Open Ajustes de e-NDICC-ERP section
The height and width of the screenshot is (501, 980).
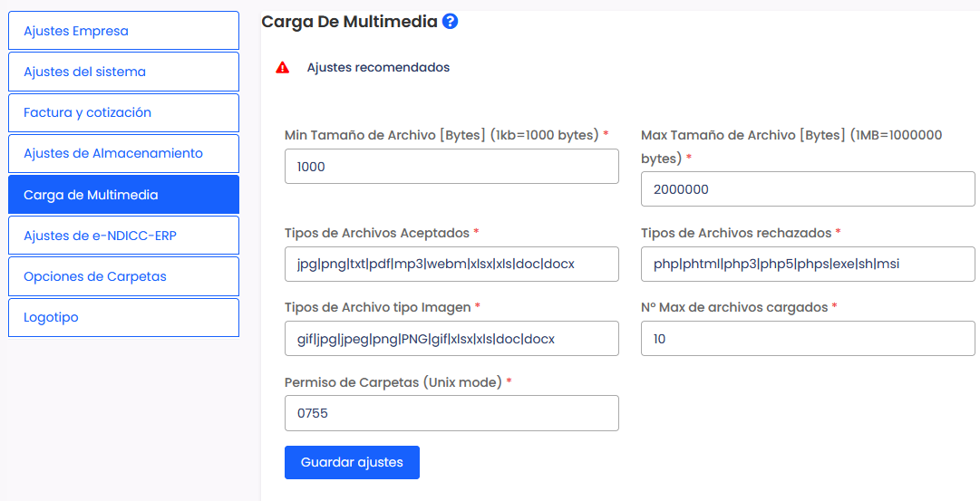click(x=123, y=236)
